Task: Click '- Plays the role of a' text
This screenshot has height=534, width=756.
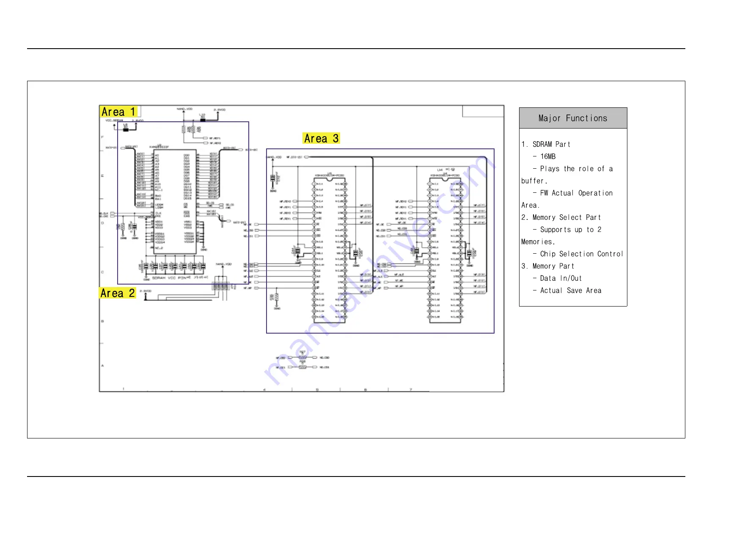Action: point(573,169)
